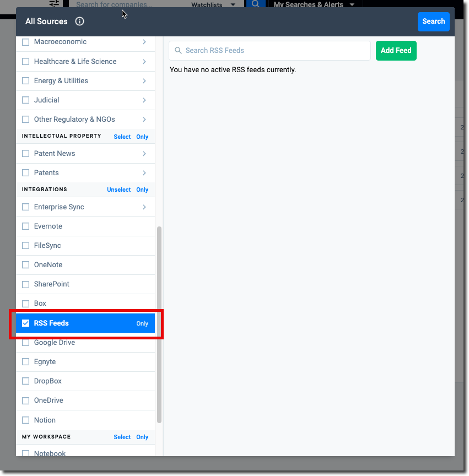Select the DropBox source row

tap(85, 381)
